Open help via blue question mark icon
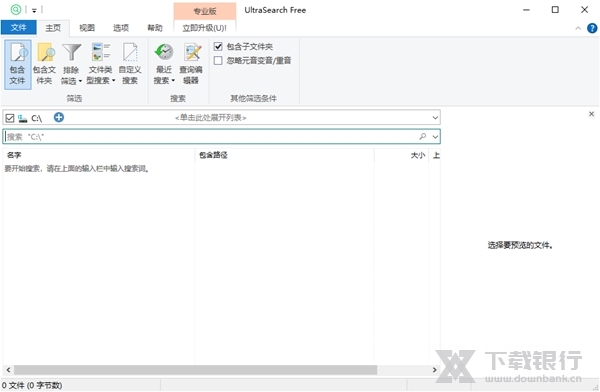This screenshot has width=600, height=392. pos(592,28)
